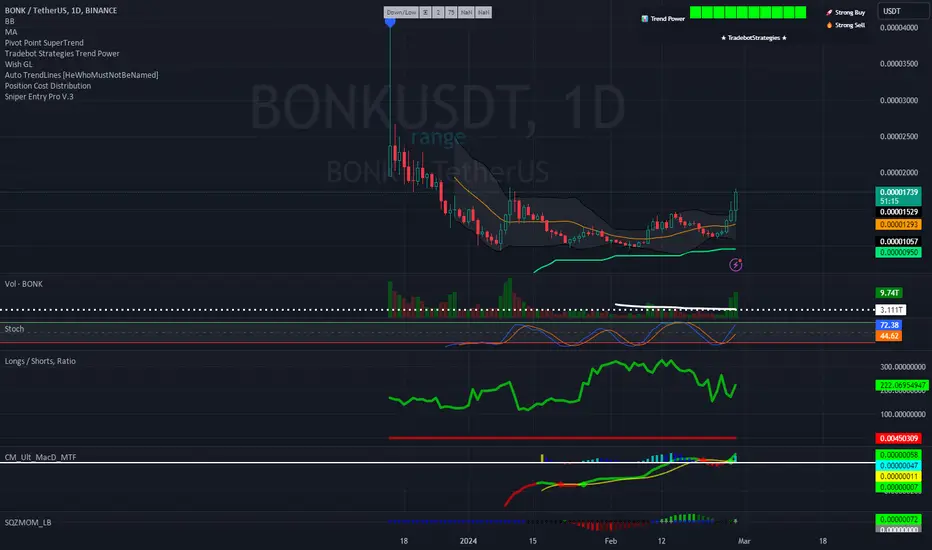This screenshot has width=932, height=550.
Task: Click the orange price label 0.00001293
Action: 899,224
